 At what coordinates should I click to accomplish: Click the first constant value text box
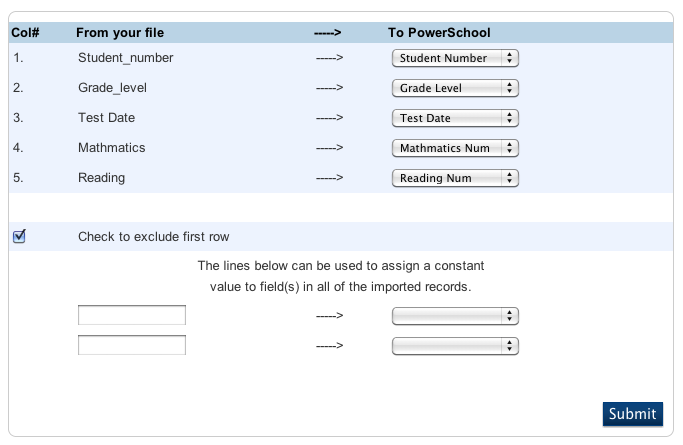132,316
